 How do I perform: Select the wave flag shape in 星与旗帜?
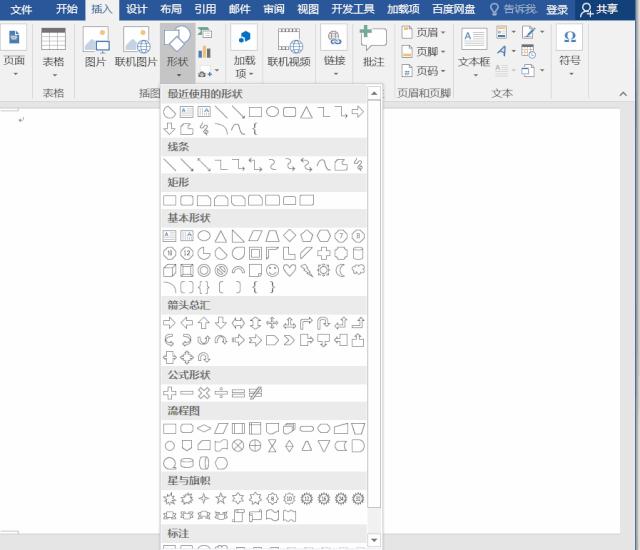(272, 516)
